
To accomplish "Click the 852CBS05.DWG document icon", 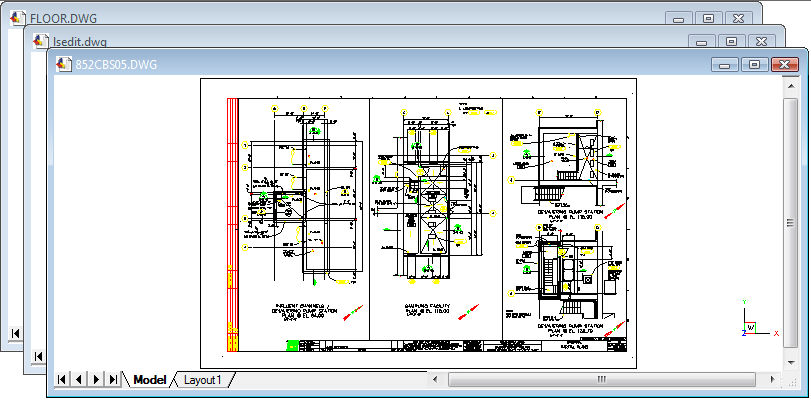I will point(64,65).
